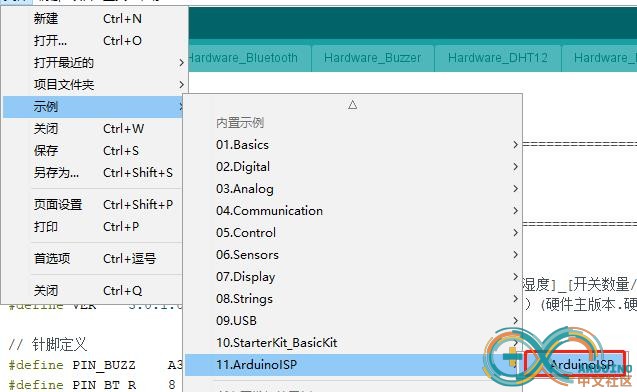Screen dimensions: 637x392
Task: Click chevron arrow beside 打开最近的
Action: [181, 63]
